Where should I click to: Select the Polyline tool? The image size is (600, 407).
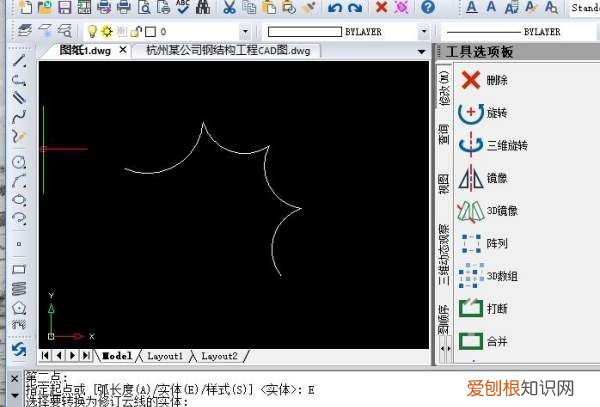tap(19, 80)
